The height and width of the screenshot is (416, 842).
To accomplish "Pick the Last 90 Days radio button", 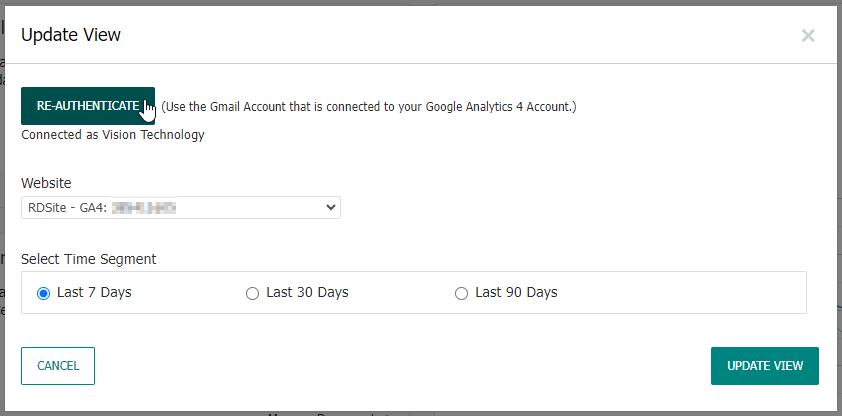I will (x=461, y=293).
